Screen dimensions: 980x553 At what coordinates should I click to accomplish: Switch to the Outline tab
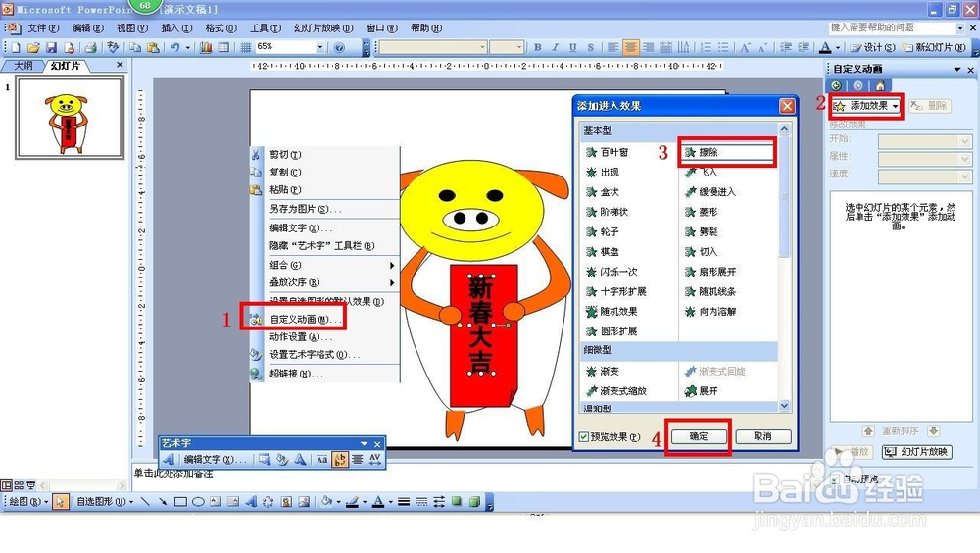(24, 66)
